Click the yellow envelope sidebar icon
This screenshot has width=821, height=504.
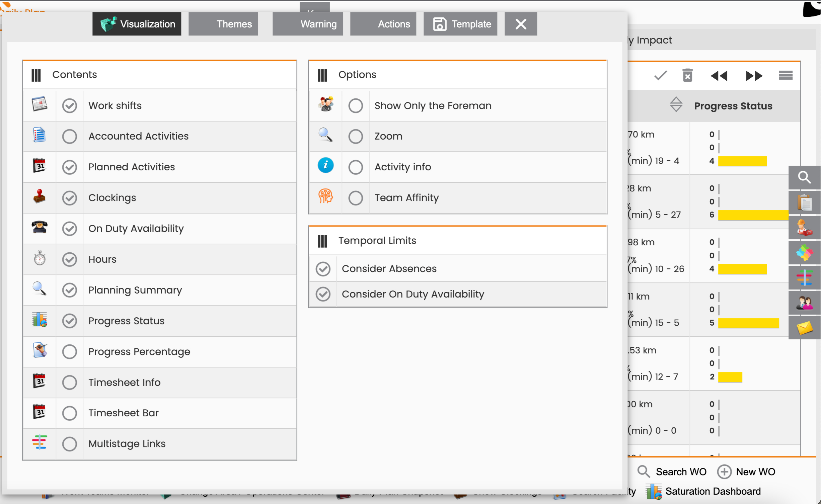pos(805,328)
